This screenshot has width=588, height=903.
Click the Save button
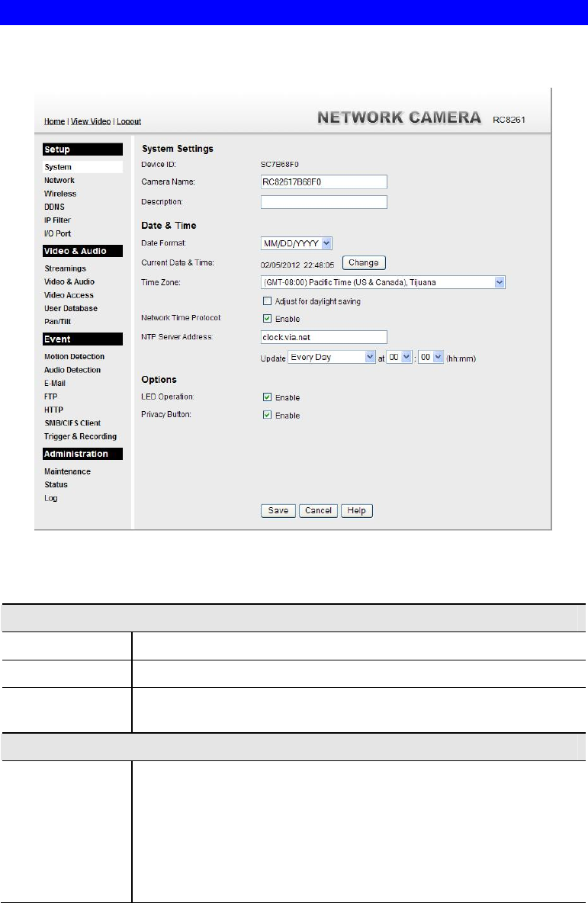[x=278, y=511]
